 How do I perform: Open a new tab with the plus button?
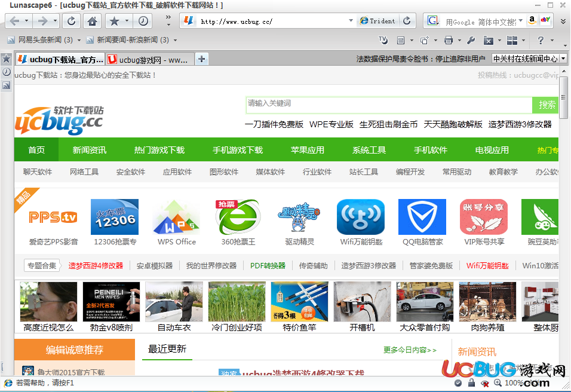[202, 59]
